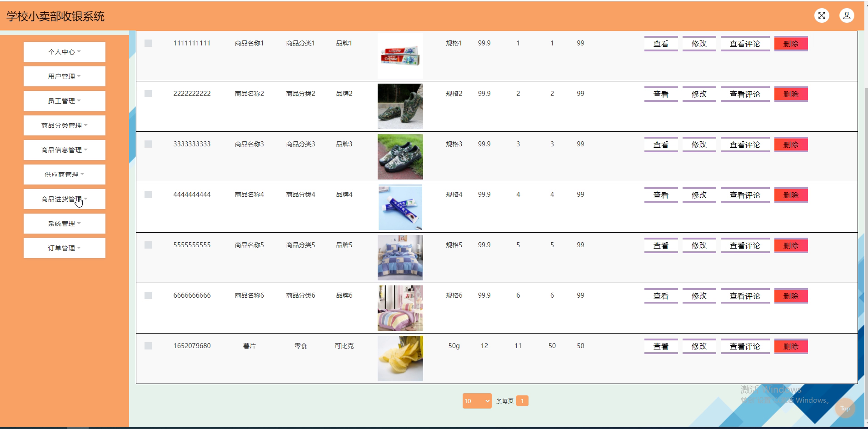Viewport: 868px width, 429px height.
Task: Click 查看 for 商品名称1
Action: [x=661, y=44]
